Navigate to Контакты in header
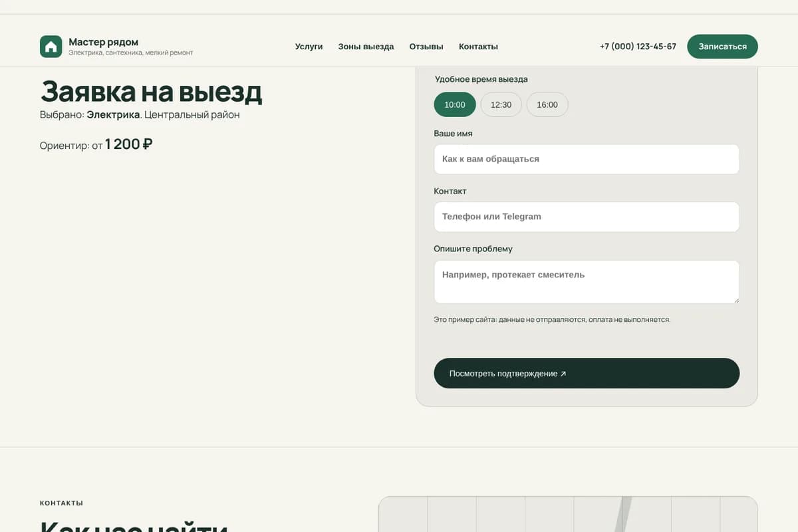Screen dimensions: 798x532 pos(478,47)
